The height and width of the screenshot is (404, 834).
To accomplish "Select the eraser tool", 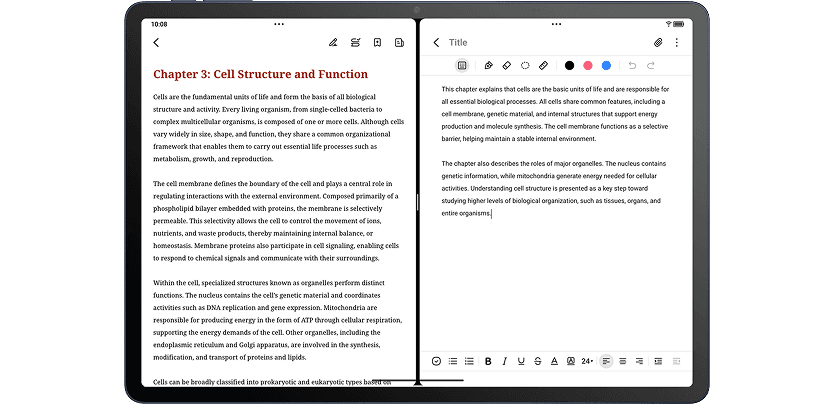I will [506, 65].
